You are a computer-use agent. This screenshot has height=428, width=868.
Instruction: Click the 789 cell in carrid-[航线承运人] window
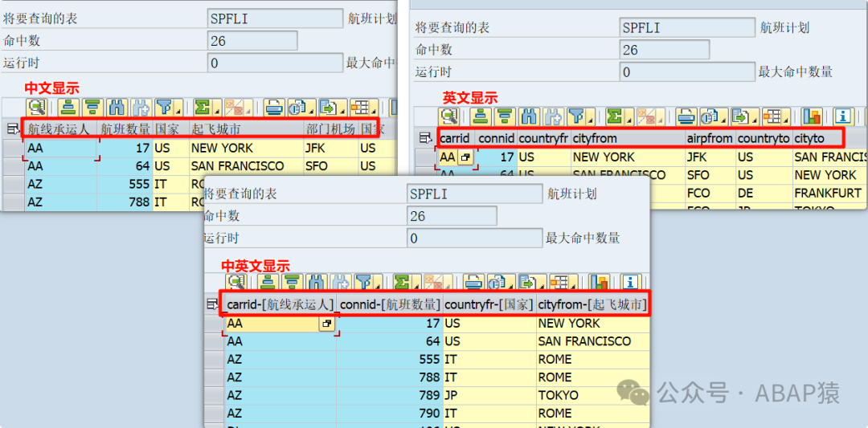tap(390, 395)
